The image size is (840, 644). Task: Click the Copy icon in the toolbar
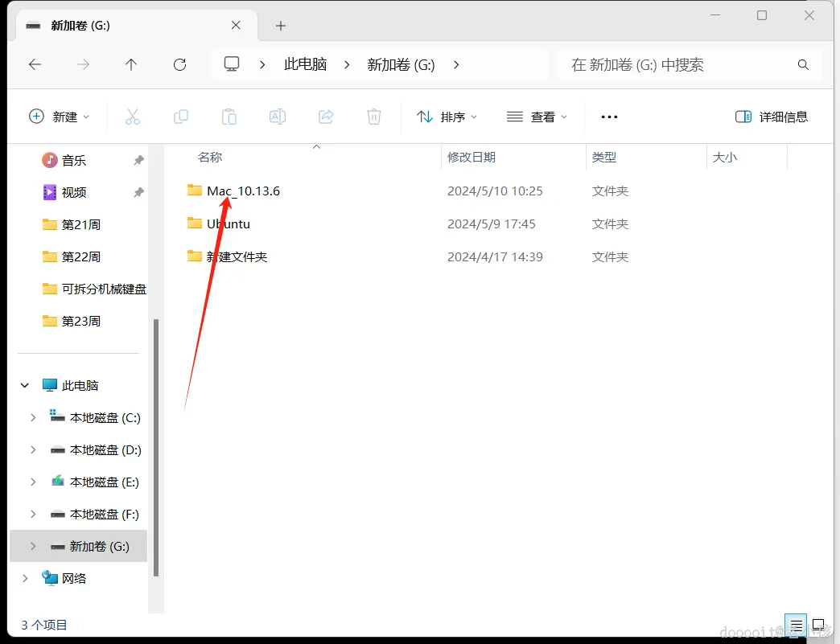pyautogui.click(x=181, y=117)
